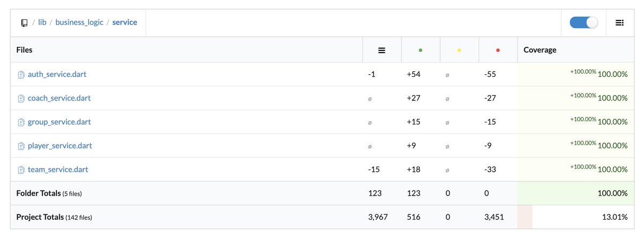Select the +54 value for auth_service.dart

tap(414, 75)
